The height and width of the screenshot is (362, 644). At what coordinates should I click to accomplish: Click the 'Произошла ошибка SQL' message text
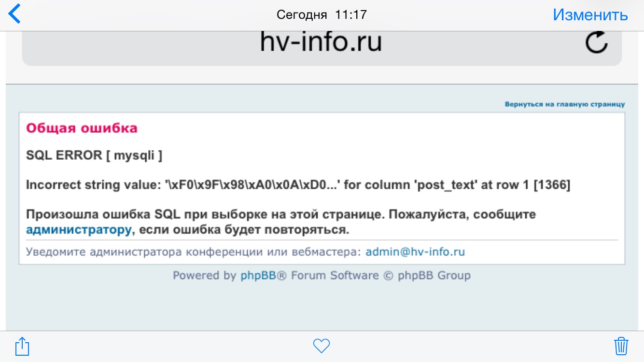click(x=280, y=214)
